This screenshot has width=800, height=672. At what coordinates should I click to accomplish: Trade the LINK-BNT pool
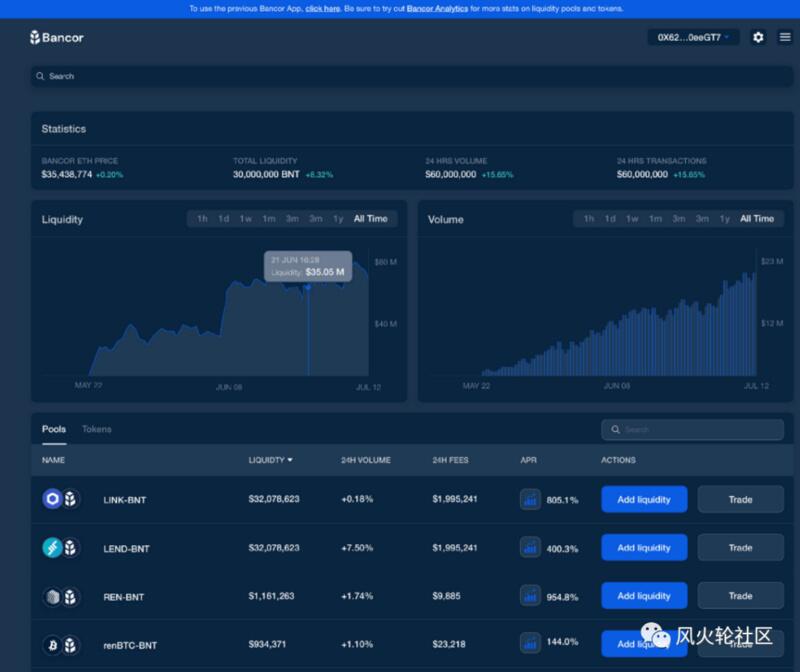(x=740, y=499)
